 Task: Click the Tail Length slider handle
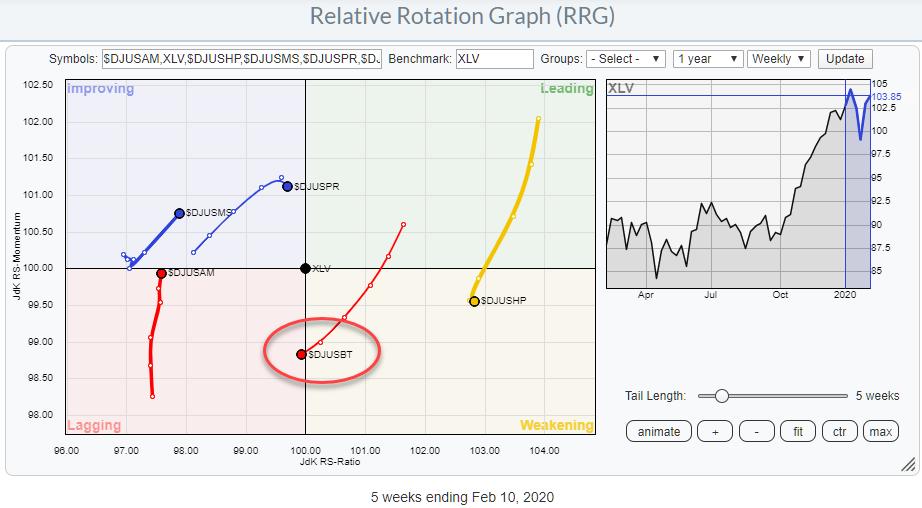[x=721, y=396]
